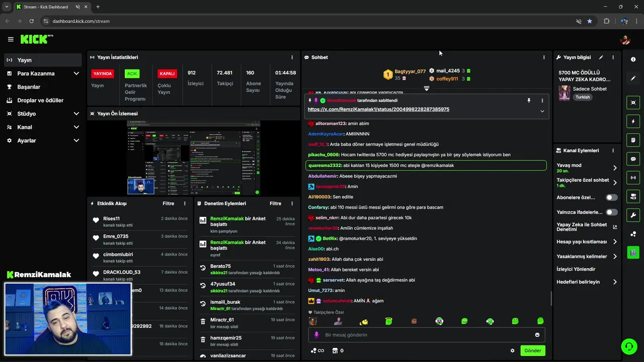The width and height of the screenshot is (644, 362).
Task: Toggle Abonelere özel chat switch
Action: pyautogui.click(x=612, y=198)
